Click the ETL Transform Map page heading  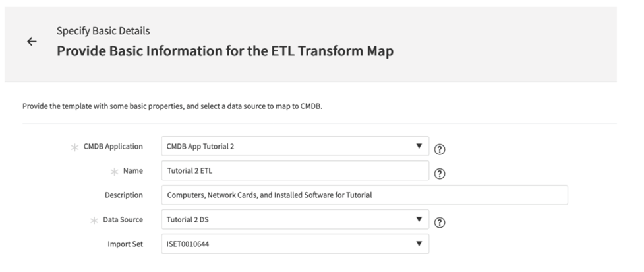tap(225, 51)
